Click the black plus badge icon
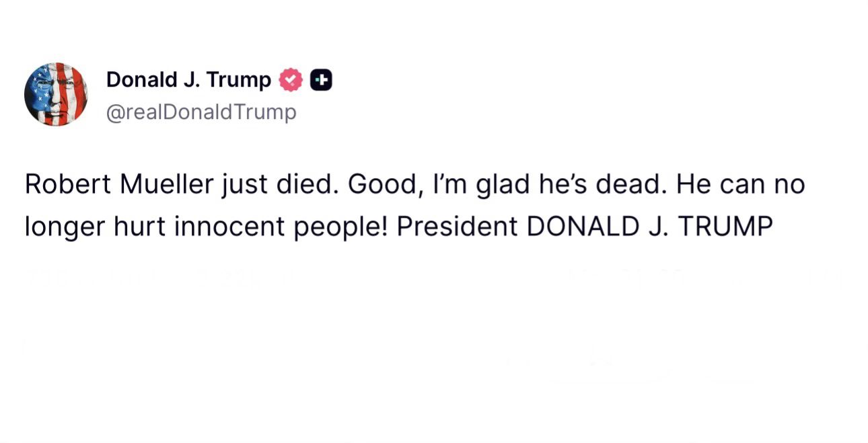Image resolution: width=868 pixels, height=443 pixels. 321,80
